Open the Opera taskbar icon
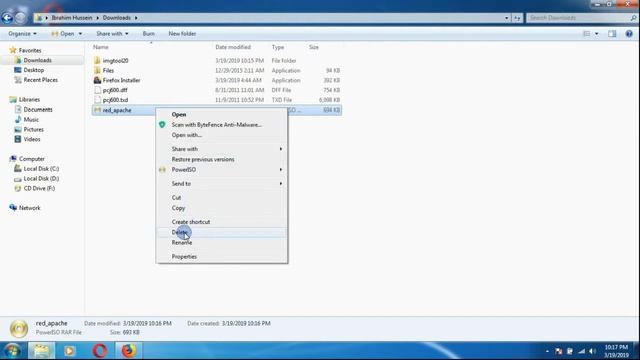The image size is (640, 360). pos(100,351)
